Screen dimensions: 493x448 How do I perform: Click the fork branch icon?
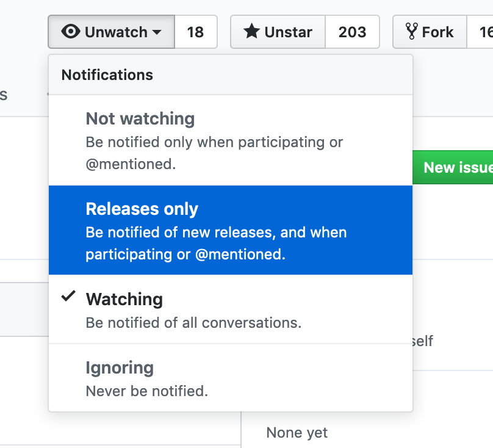(x=412, y=31)
